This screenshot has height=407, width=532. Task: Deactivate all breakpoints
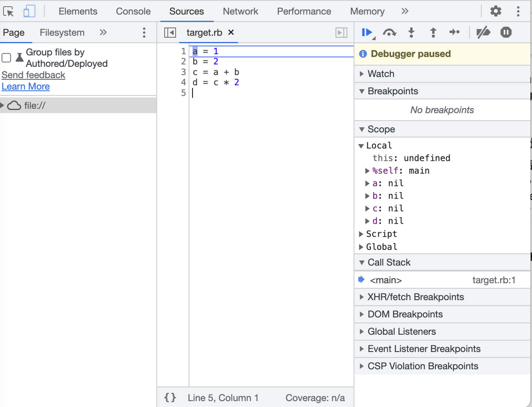click(483, 33)
